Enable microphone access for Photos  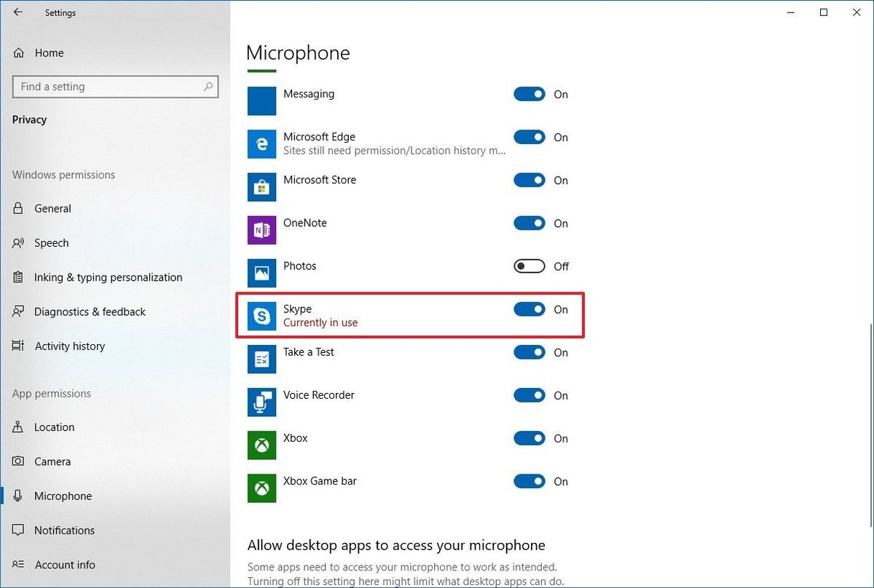pyautogui.click(x=529, y=266)
